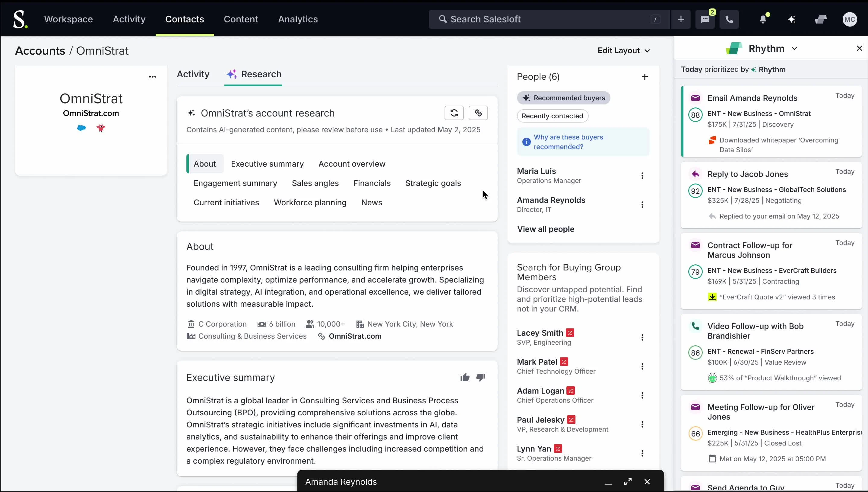Open the Content navigation item
The image size is (868, 492).
[x=241, y=19]
